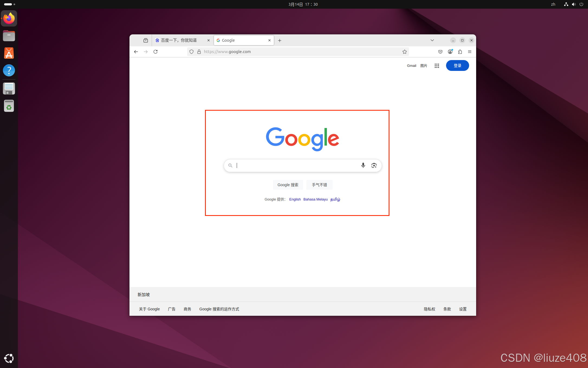Open the Google apps grid
Image resolution: width=588 pixels, height=368 pixels.
[x=437, y=66]
